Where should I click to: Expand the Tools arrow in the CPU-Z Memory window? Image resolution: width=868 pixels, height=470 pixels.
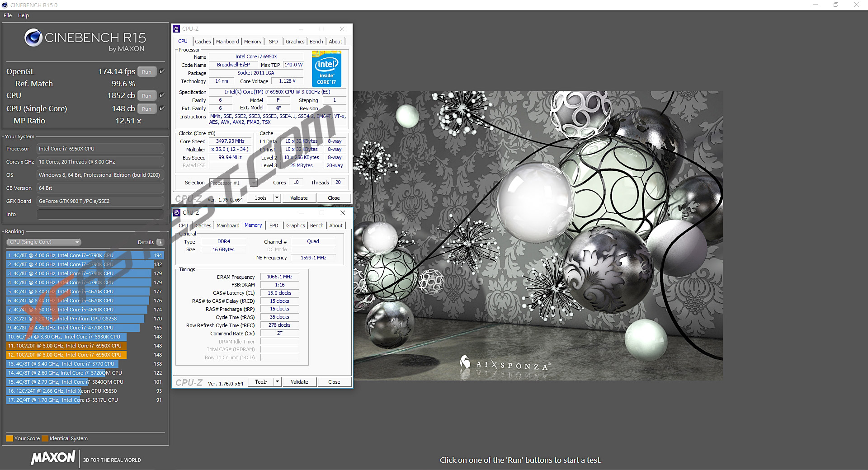pyautogui.click(x=278, y=382)
